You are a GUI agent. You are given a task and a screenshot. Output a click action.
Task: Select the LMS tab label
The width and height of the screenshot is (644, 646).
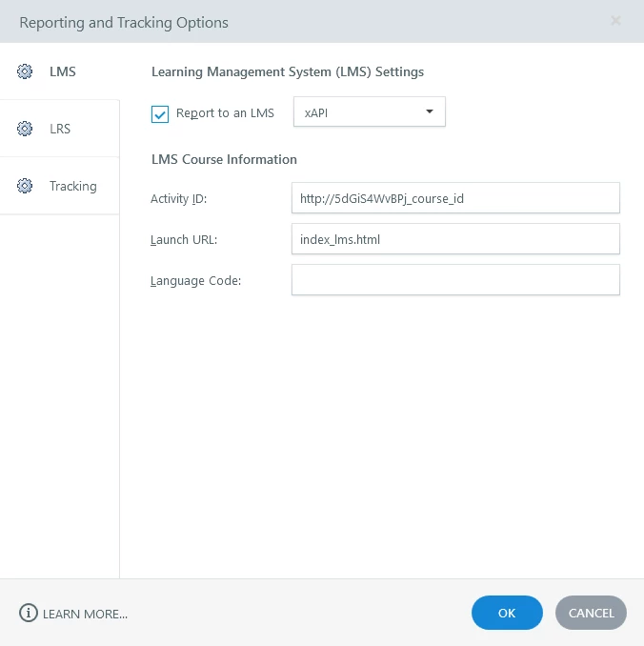[x=63, y=71]
